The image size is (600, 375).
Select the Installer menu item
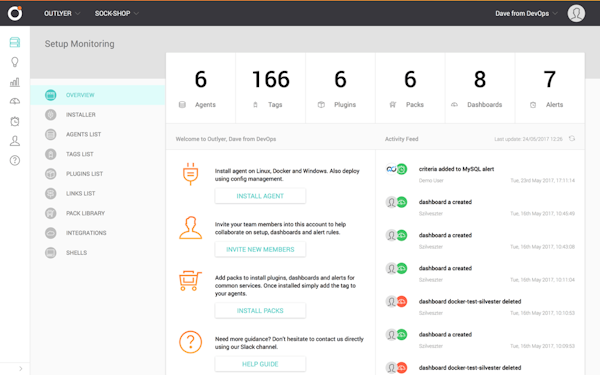click(x=98, y=114)
